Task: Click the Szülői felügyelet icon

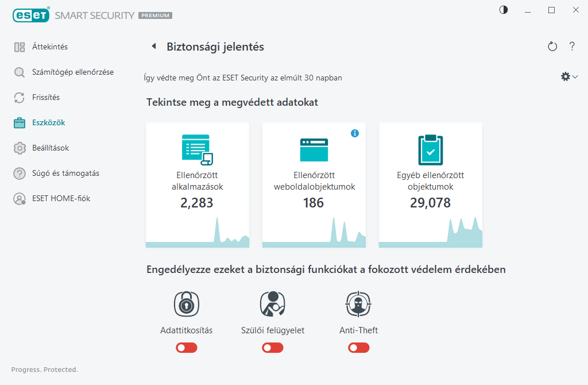Action: coord(273,303)
